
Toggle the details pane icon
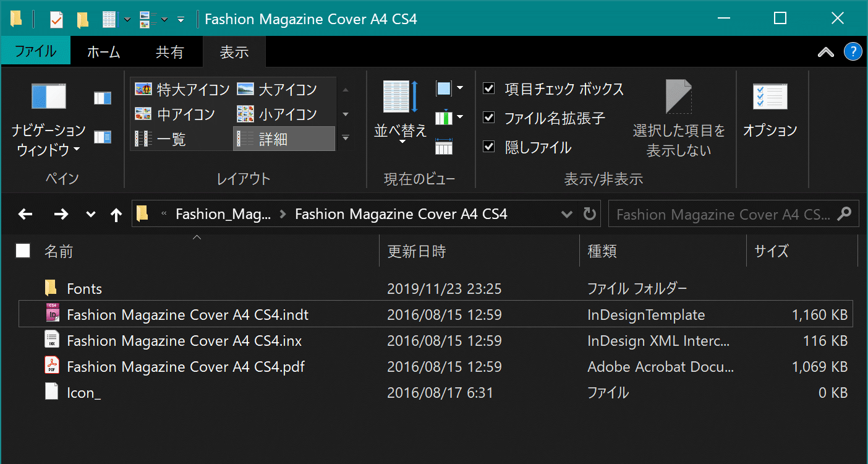pos(103,137)
